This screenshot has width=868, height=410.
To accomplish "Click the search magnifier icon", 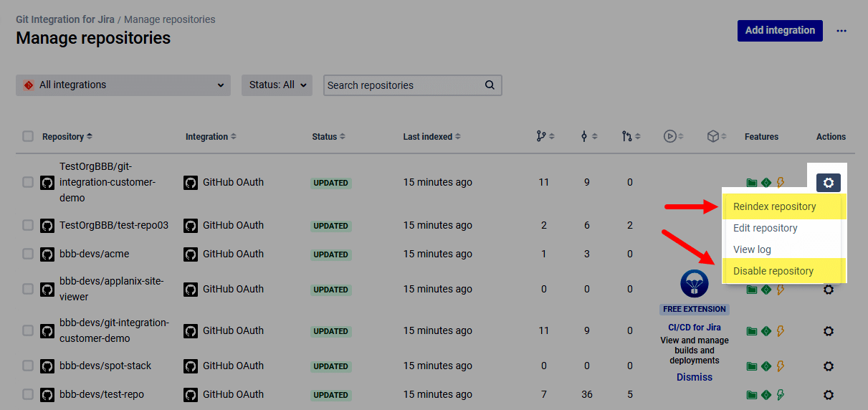I will point(490,85).
